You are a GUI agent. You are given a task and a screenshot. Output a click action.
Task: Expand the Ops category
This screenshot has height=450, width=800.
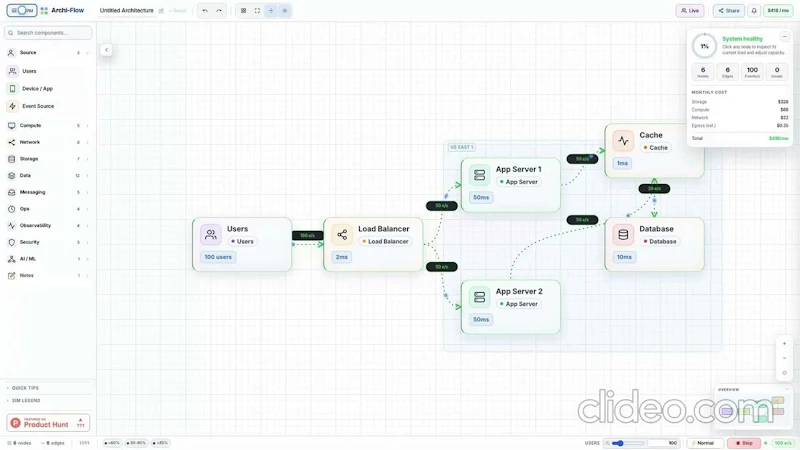pos(48,209)
